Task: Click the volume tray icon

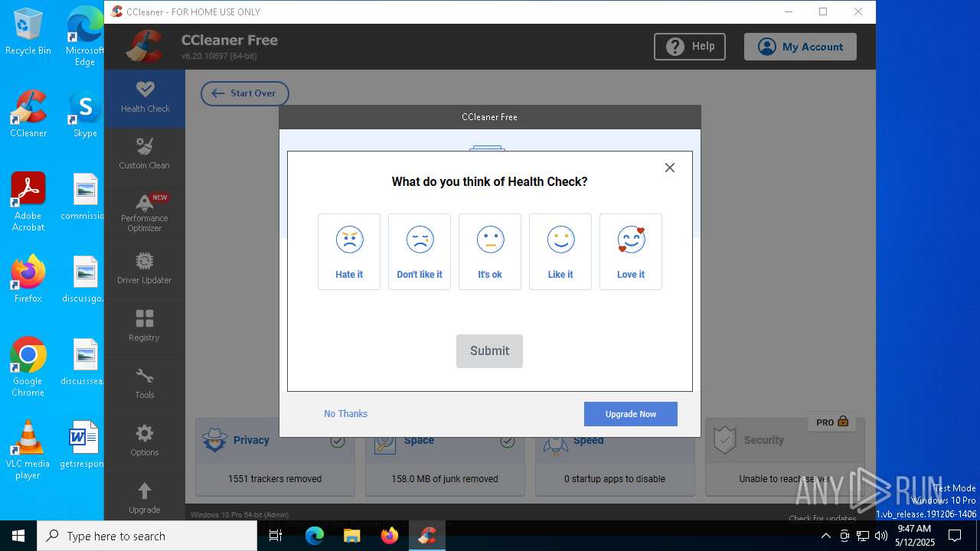Action: pos(880,536)
